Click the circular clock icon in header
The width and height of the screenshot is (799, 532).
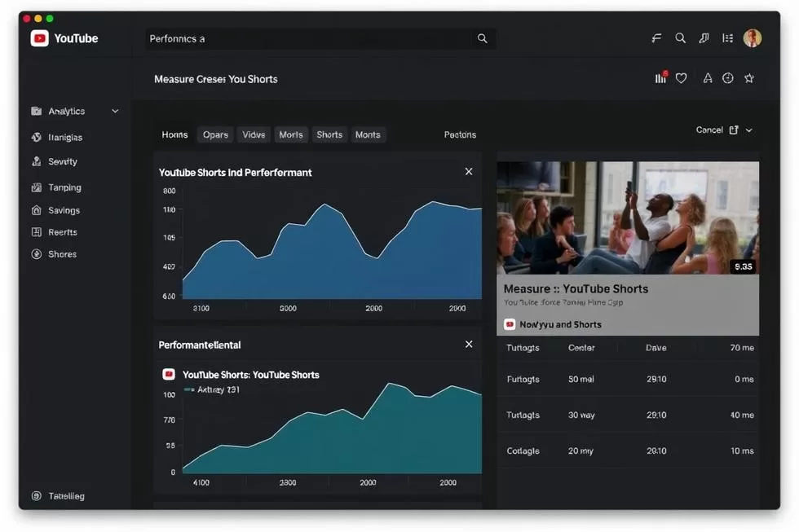[727, 78]
